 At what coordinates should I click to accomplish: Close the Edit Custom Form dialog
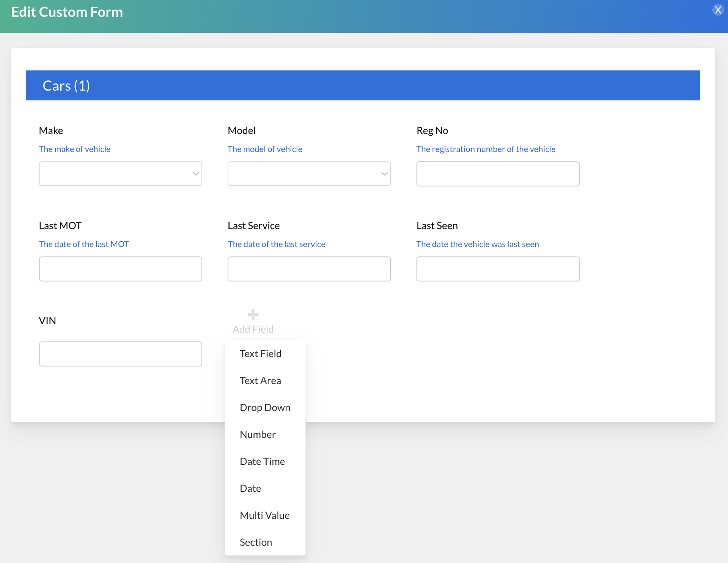717,10
